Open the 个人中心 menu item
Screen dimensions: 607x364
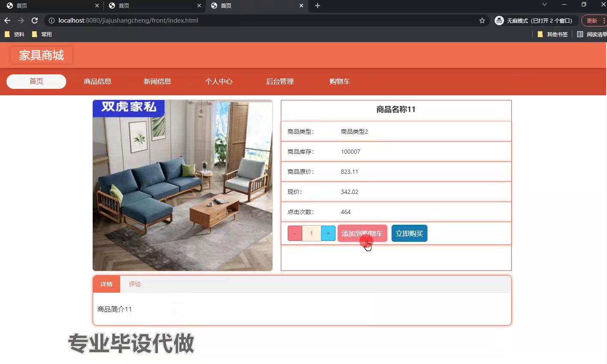pos(218,81)
